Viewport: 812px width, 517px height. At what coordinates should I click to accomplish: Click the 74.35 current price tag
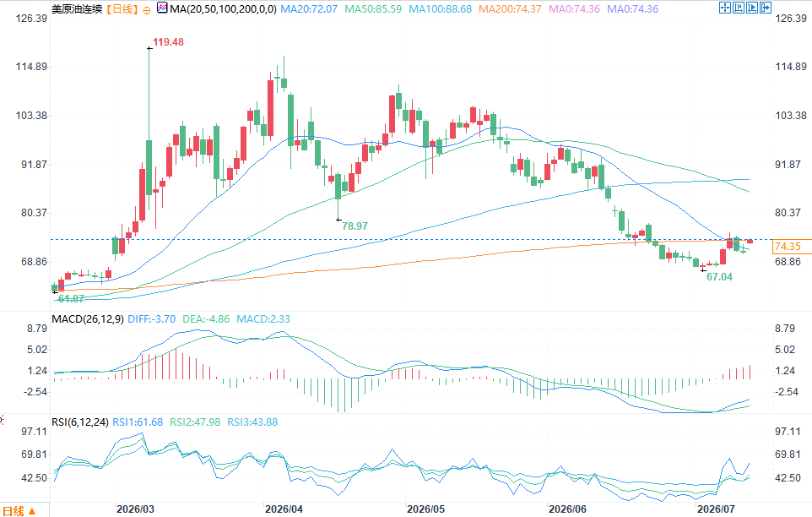click(x=788, y=247)
